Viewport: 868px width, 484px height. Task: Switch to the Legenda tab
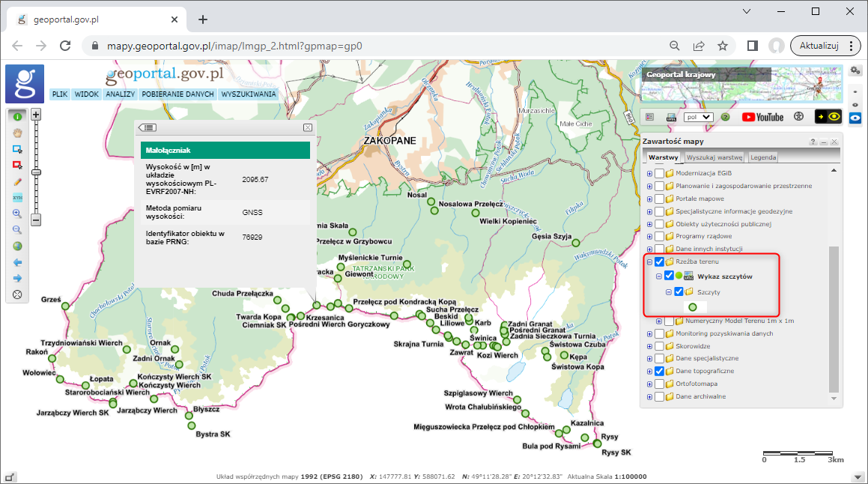(763, 157)
